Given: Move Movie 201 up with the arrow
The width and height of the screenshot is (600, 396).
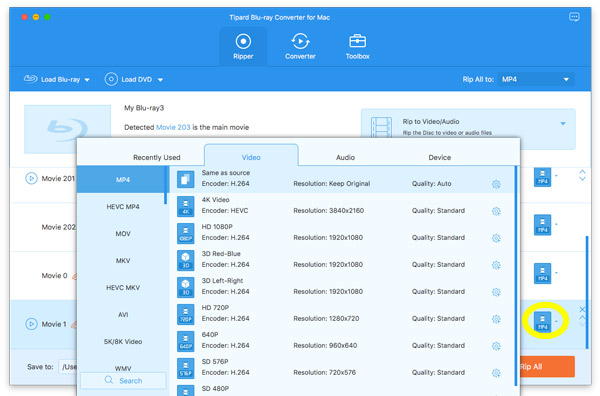Looking at the screenshot, I should (582, 172).
